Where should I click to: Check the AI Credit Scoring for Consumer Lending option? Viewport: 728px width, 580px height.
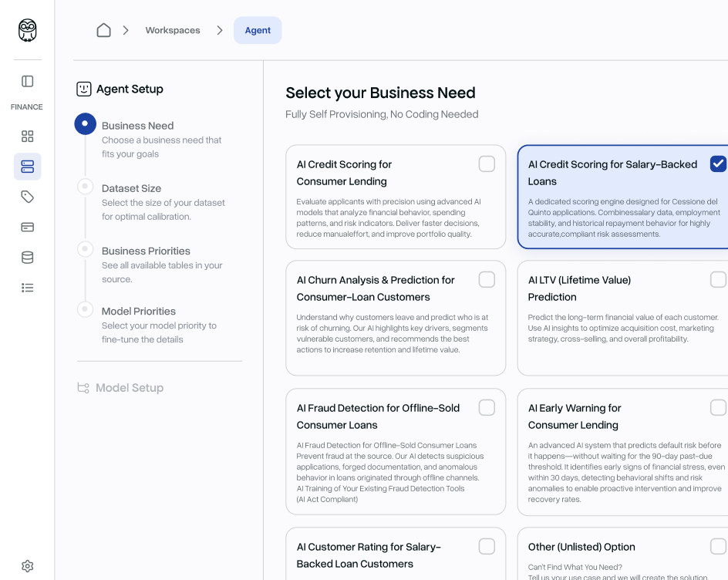(x=487, y=164)
